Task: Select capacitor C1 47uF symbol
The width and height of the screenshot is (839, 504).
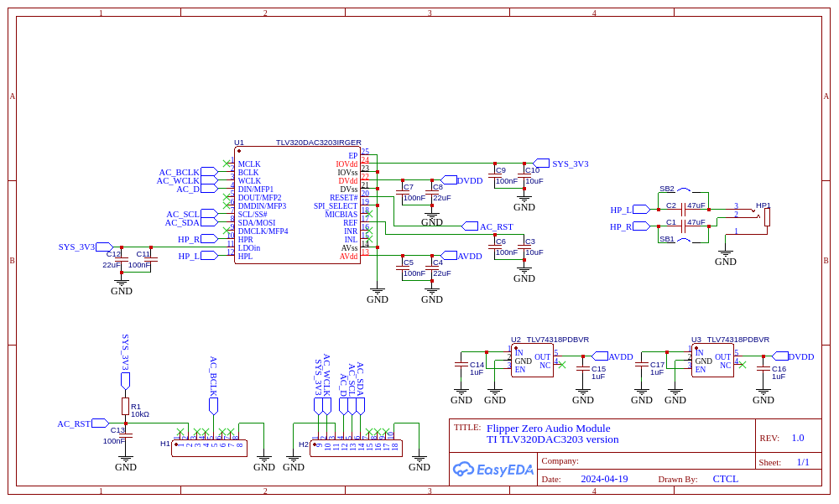Action: click(x=683, y=226)
